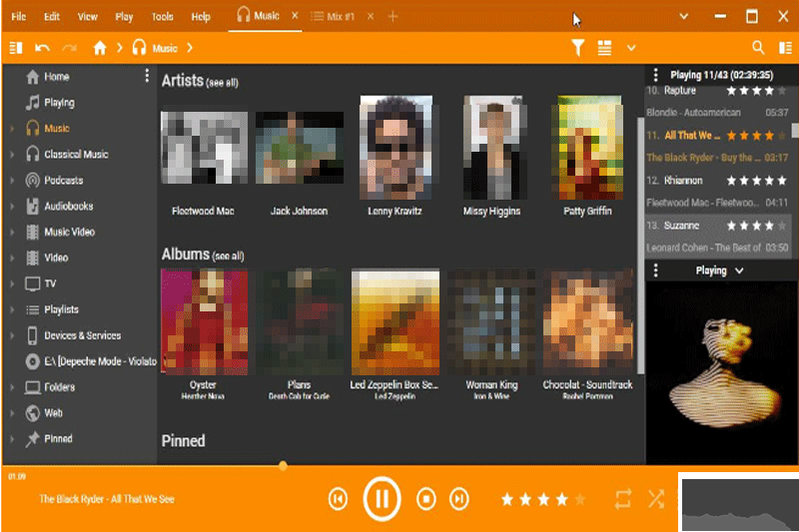
Task: Expand the Playlists tree node
Action: (x=12, y=309)
